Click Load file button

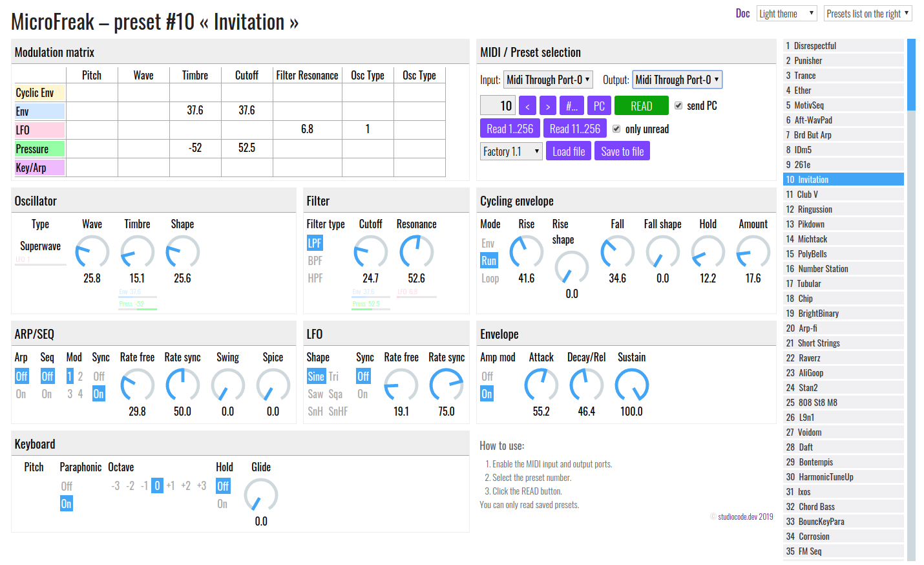(569, 151)
